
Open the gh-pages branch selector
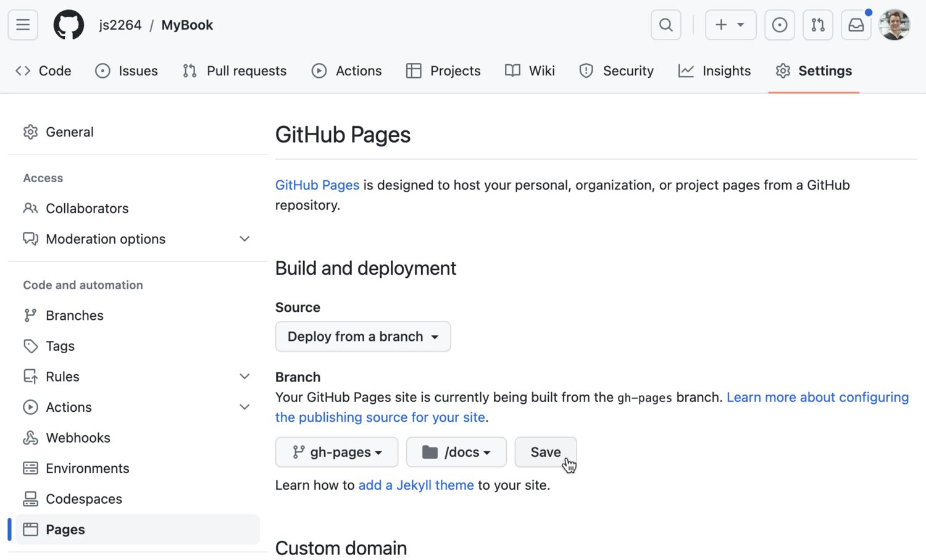tap(336, 453)
